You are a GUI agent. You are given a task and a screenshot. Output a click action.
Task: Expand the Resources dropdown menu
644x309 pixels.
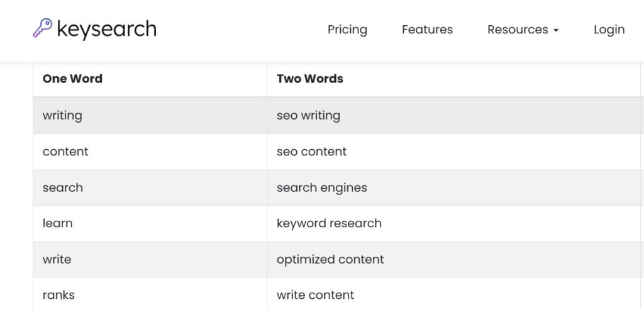(523, 30)
